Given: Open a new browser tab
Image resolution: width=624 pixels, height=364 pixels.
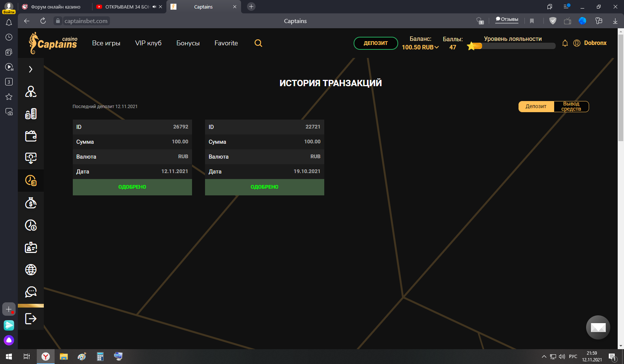Looking at the screenshot, I should click(251, 7).
